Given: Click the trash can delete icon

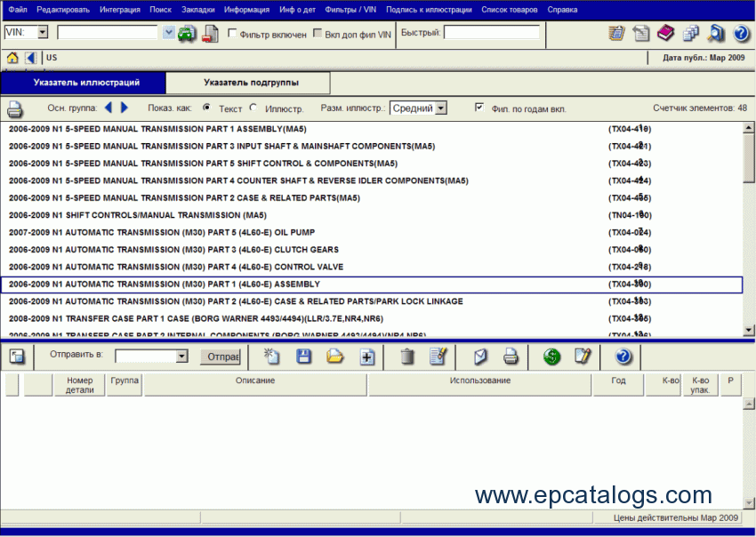Looking at the screenshot, I should [x=407, y=357].
